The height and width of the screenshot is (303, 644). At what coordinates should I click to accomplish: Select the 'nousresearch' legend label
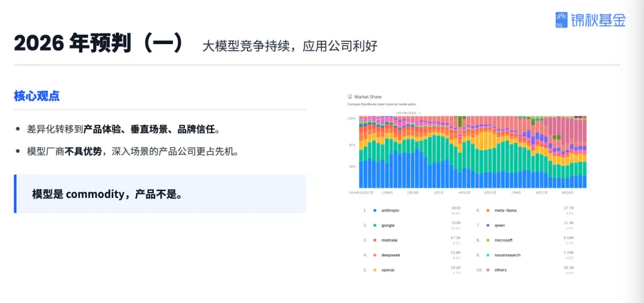(x=507, y=255)
